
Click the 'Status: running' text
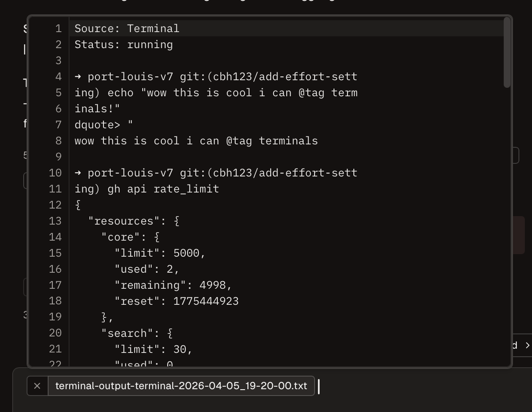pos(123,44)
